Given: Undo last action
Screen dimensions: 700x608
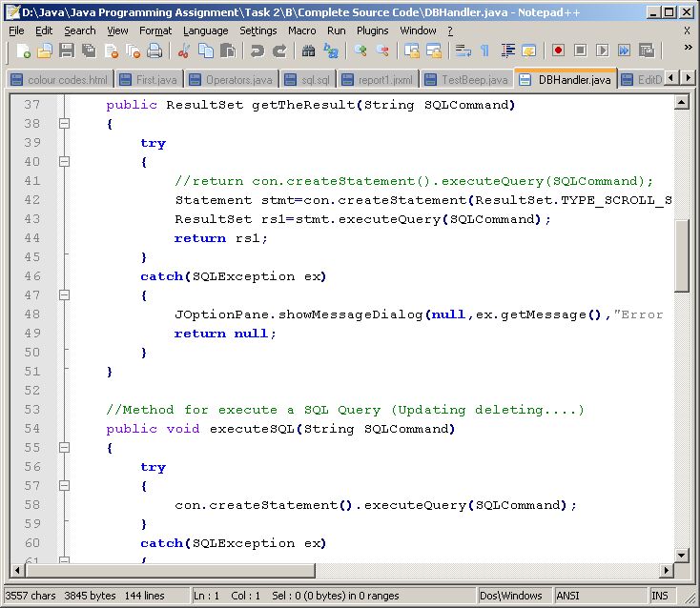Looking at the screenshot, I should [257, 51].
